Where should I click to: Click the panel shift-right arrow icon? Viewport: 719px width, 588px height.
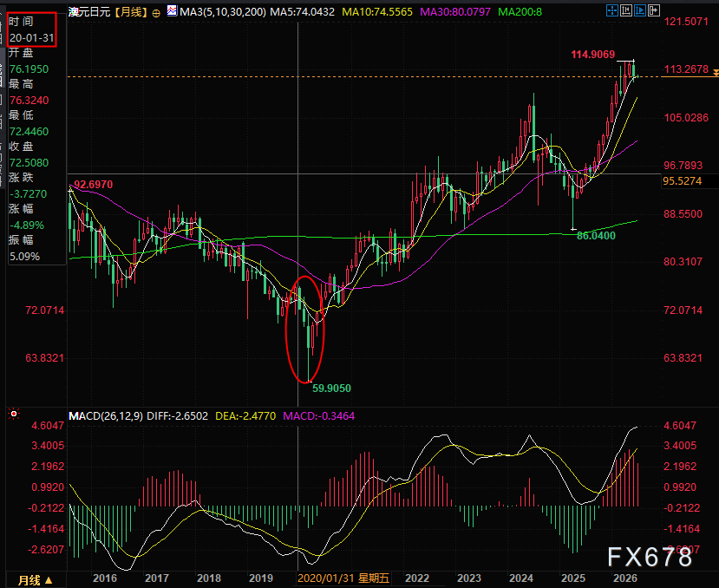pos(654,10)
